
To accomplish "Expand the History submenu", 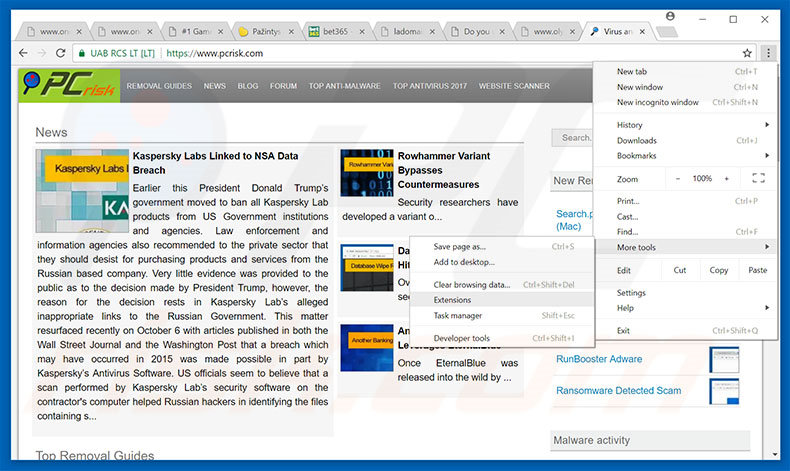I will pos(685,124).
